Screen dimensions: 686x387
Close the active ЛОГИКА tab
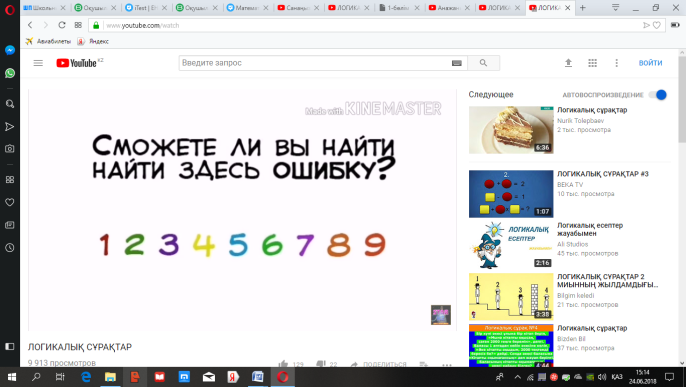click(567, 8)
